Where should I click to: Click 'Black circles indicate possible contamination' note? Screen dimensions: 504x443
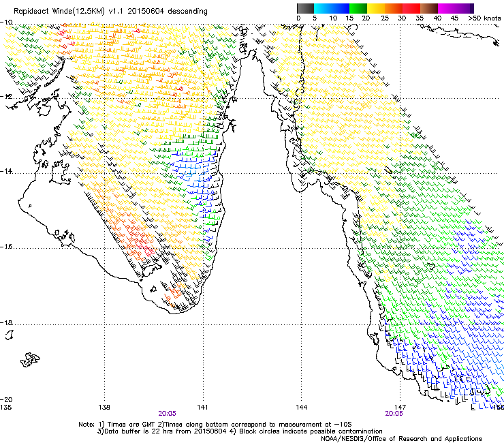[311, 431]
